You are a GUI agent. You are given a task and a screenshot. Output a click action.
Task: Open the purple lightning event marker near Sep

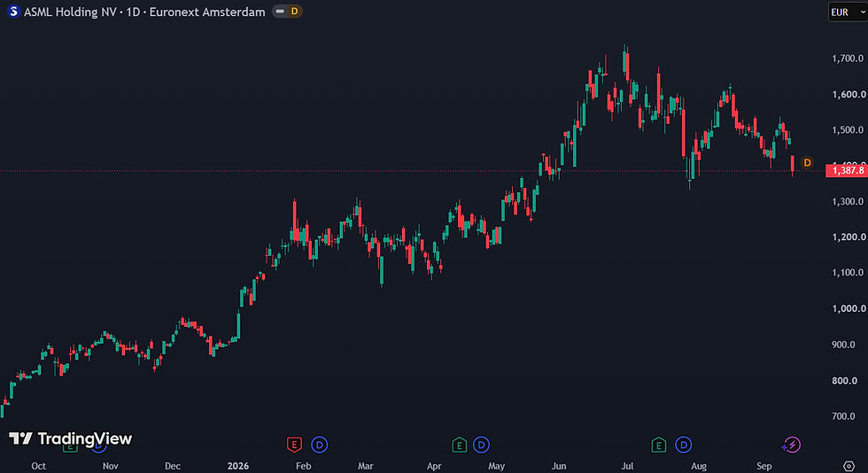(791, 444)
